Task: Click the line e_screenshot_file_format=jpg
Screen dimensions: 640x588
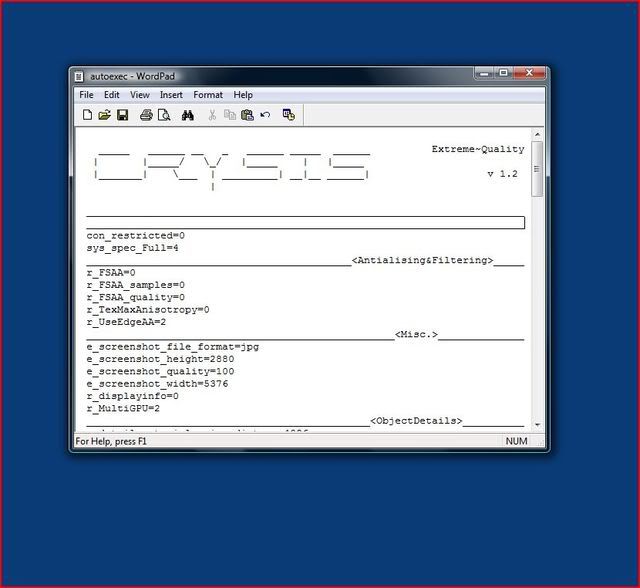Action: (173, 347)
